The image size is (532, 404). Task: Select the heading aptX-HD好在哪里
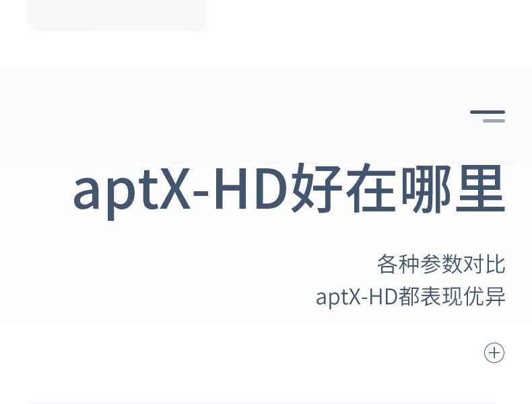289,189
